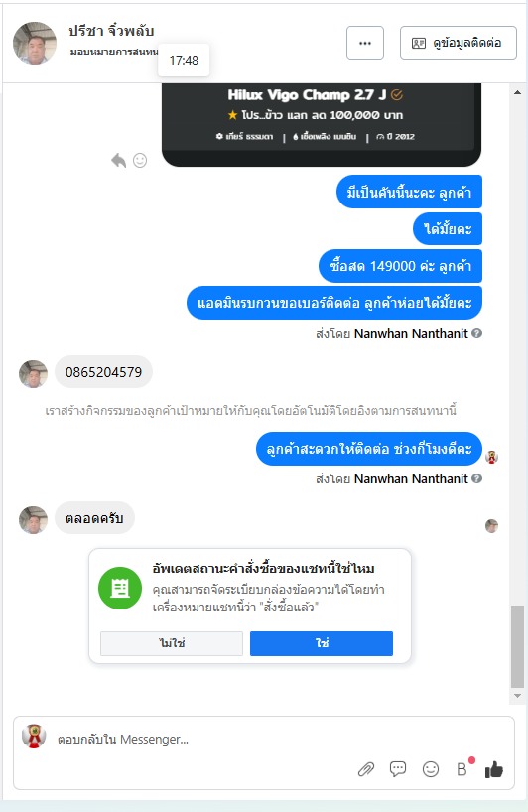Select ไม่ใช่ on order status prompt
The width and height of the screenshot is (528, 812).
point(172,643)
